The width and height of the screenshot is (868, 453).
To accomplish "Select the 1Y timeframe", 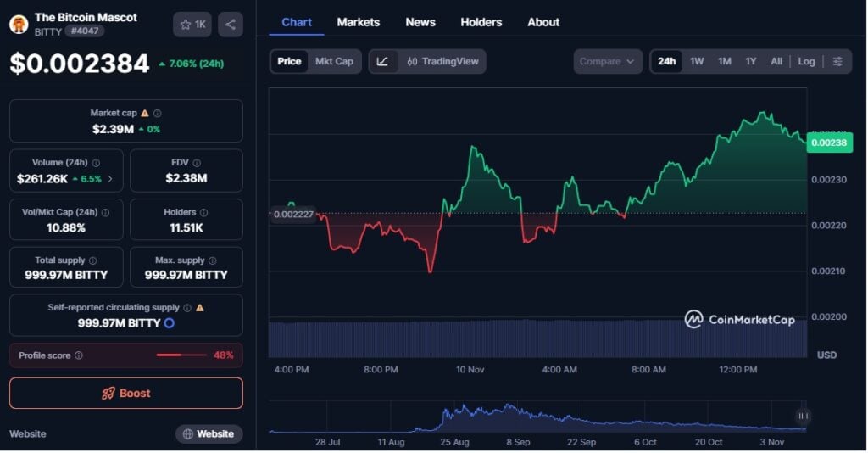I will [x=751, y=61].
